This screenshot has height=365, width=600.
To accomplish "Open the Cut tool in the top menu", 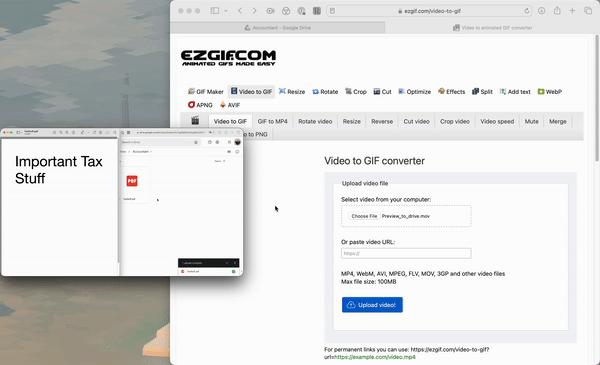I will 382,92.
